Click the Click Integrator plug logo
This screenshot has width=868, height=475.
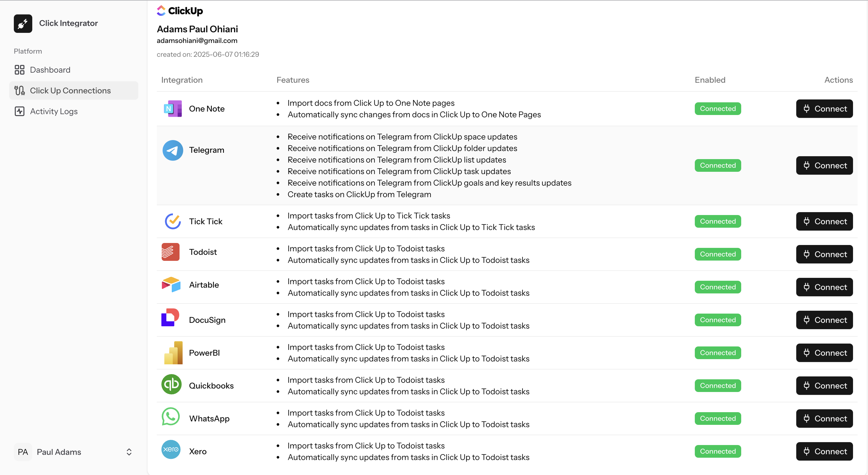tap(23, 23)
